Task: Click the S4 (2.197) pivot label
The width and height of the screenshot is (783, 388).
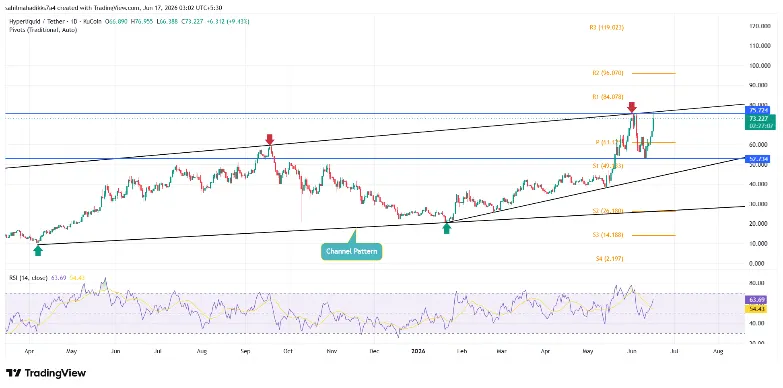Action: [610, 259]
